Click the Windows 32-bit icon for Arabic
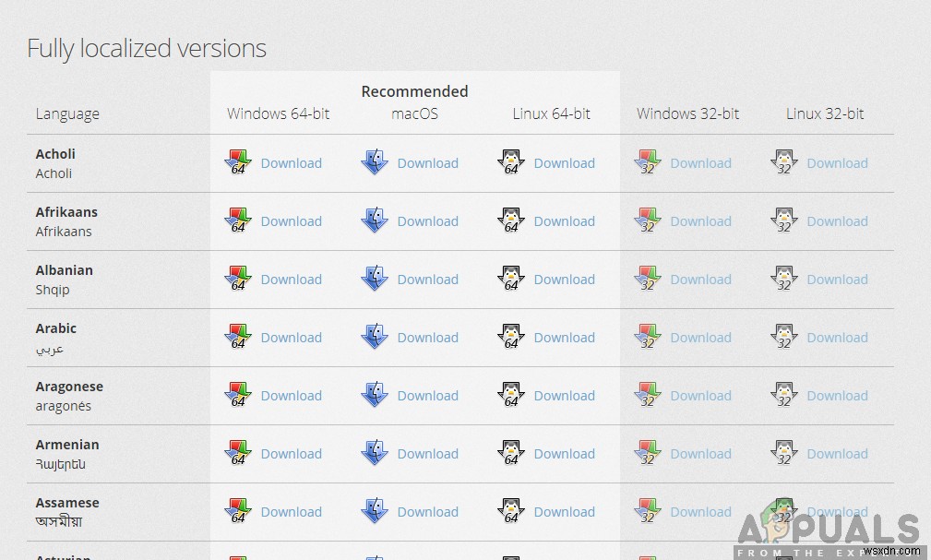This screenshot has height=560, width=931. 648,337
